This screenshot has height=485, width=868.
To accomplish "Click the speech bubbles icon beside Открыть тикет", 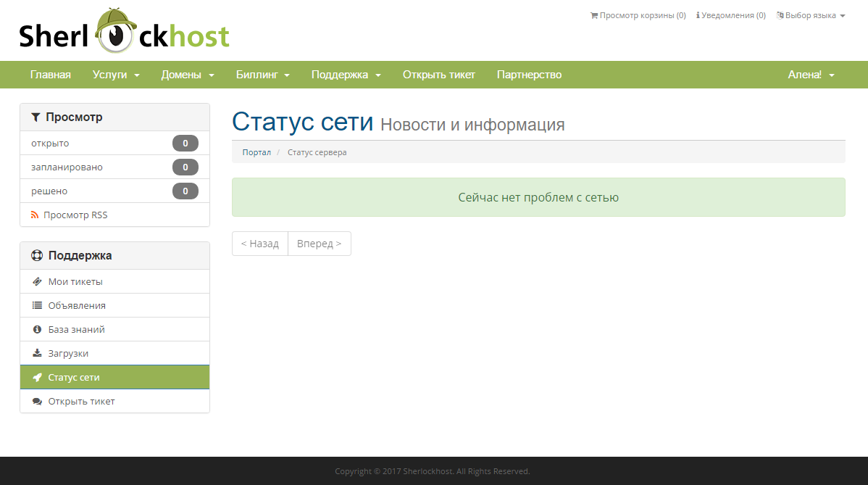I will click(x=37, y=402).
